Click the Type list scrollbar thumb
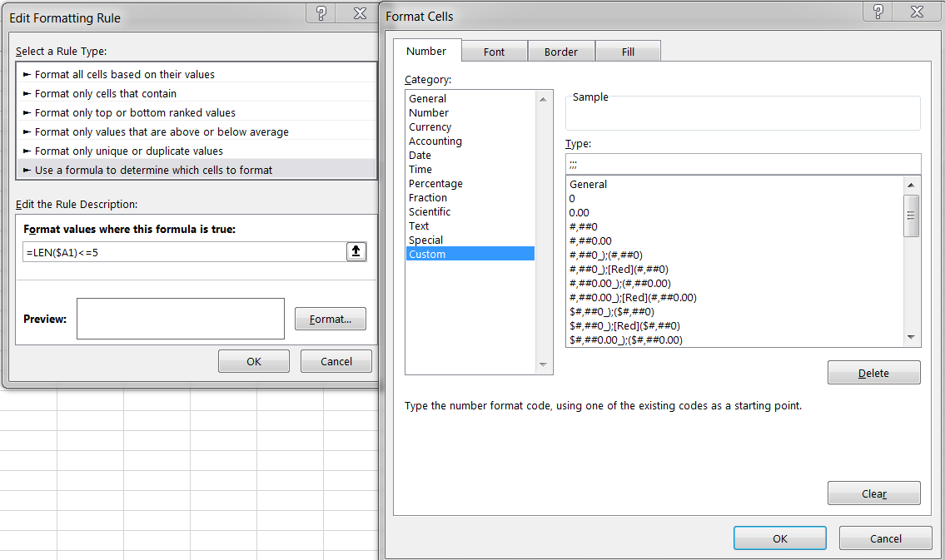The image size is (945, 560). point(911,216)
